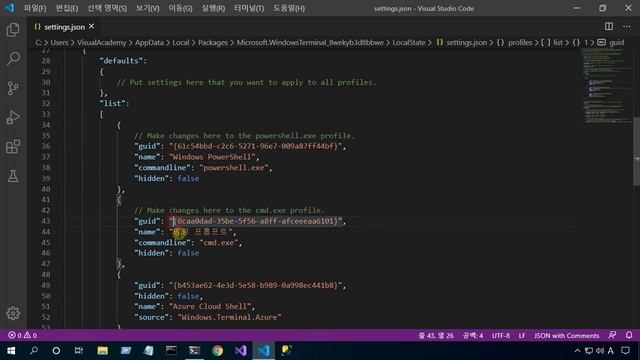Open the 편집(E) menu

pos(67,8)
